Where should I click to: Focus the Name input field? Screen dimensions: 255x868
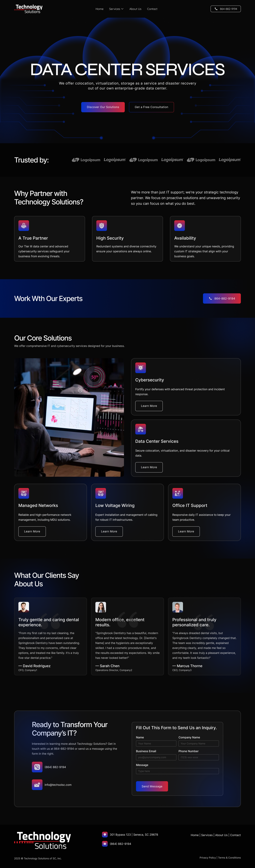click(156, 743)
